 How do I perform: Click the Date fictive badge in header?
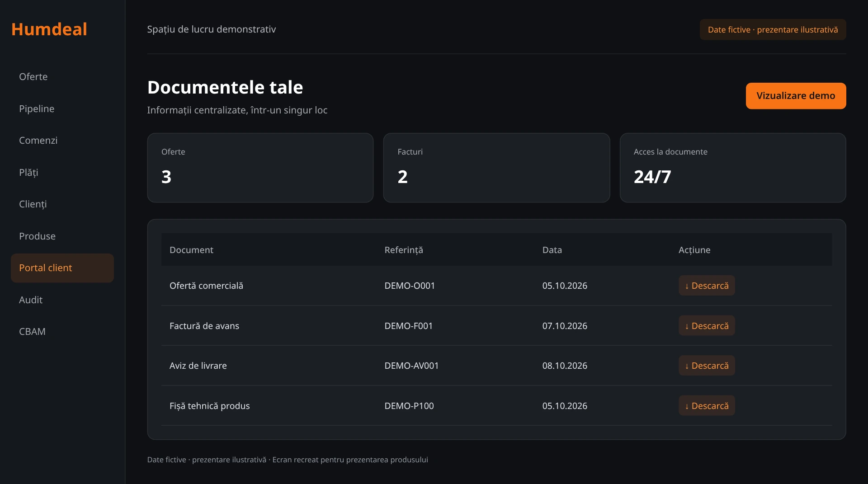(x=773, y=30)
